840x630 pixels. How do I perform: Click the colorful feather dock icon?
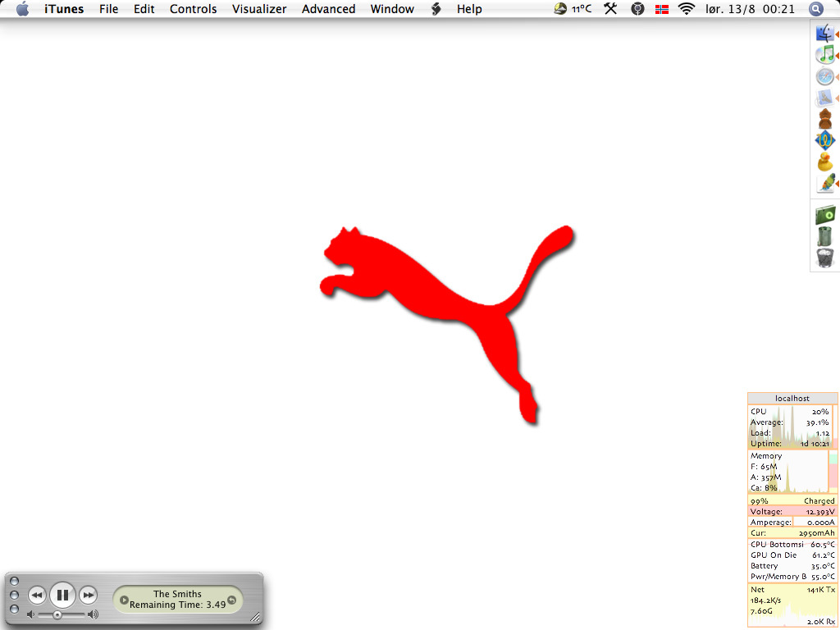pos(826,183)
